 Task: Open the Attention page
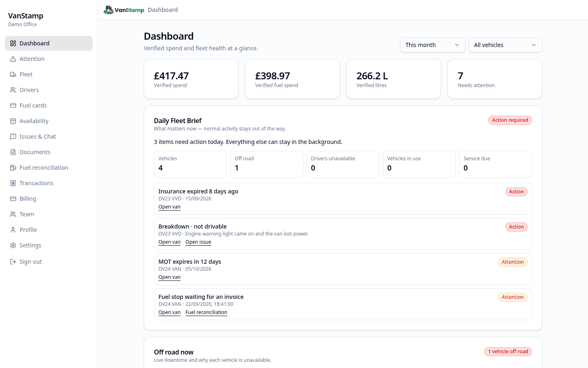tap(49, 59)
